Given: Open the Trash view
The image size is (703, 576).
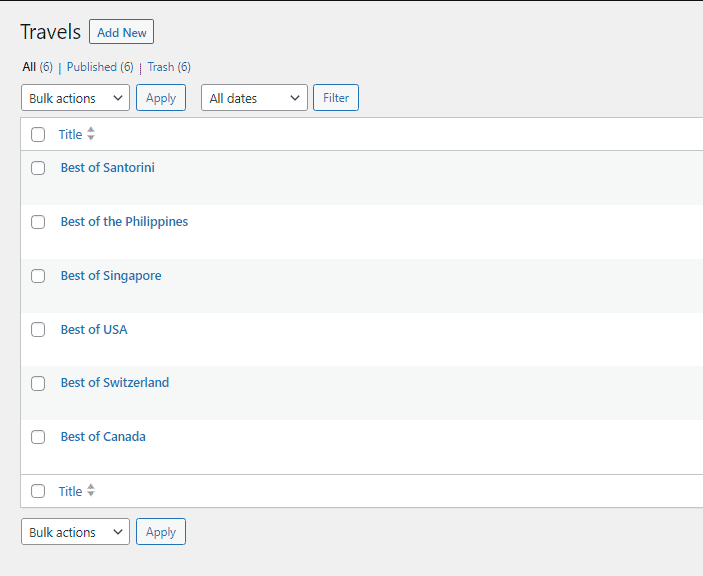Looking at the screenshot, I should (x=161, y=67).
